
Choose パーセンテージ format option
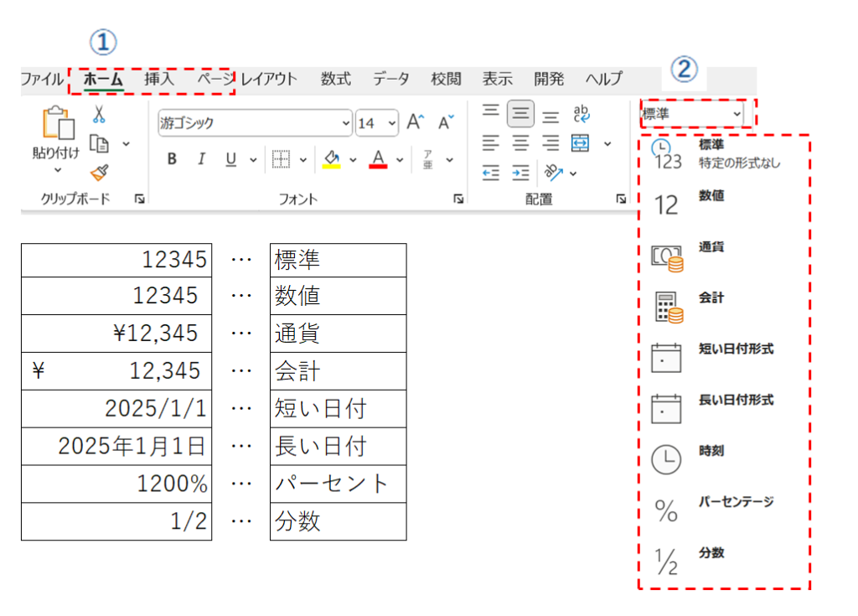pyautogui.click(x=736, y=502)
